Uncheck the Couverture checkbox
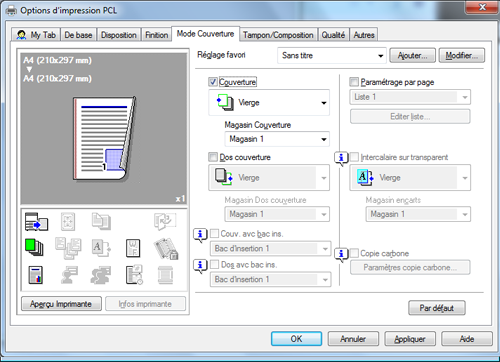The width and height of the screenshot is (500, 362). (x=213, y=82)
